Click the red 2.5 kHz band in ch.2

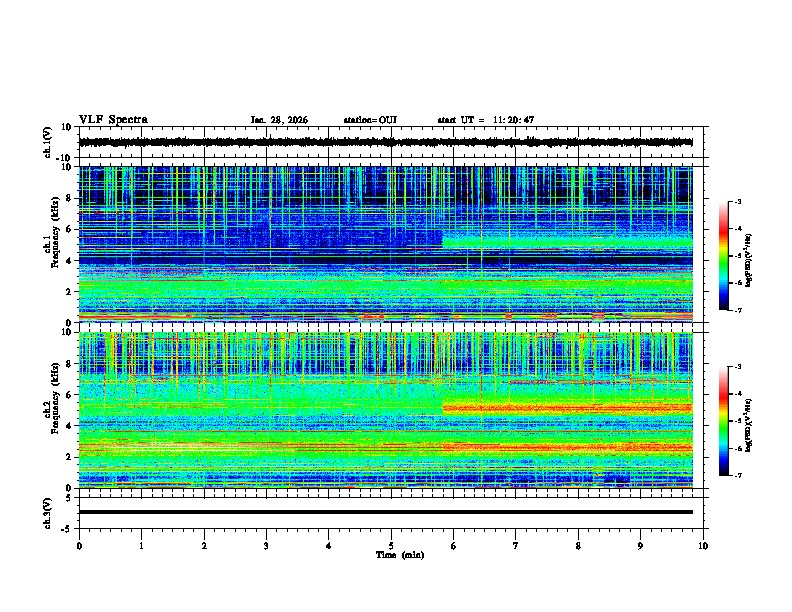point(567,447)
